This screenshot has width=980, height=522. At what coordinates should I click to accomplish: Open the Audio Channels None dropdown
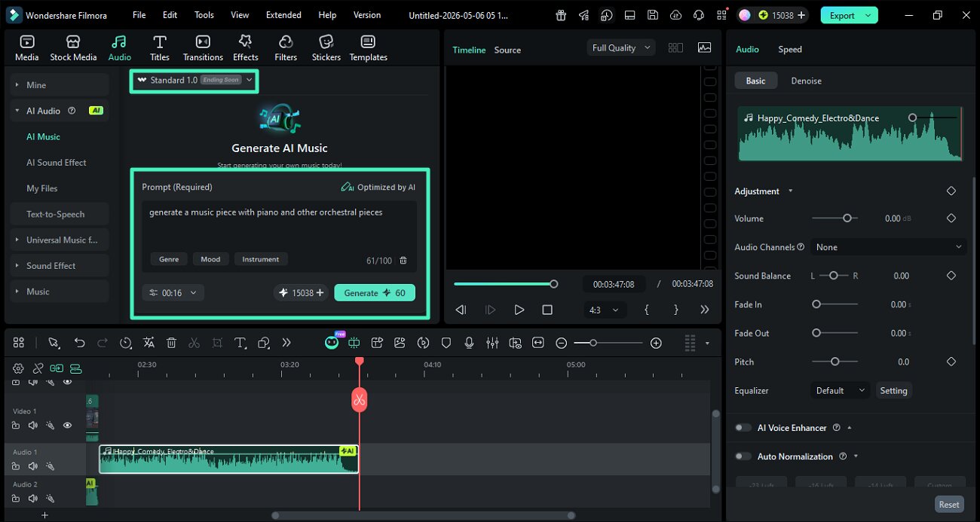pyautogui.click(x=889, y=247)
